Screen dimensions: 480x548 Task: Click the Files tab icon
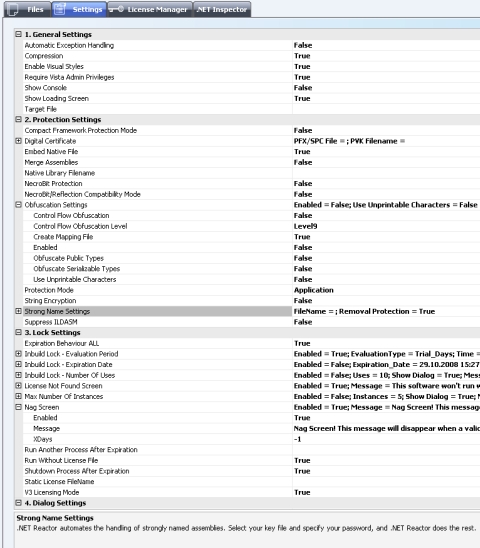coord(13,9)
